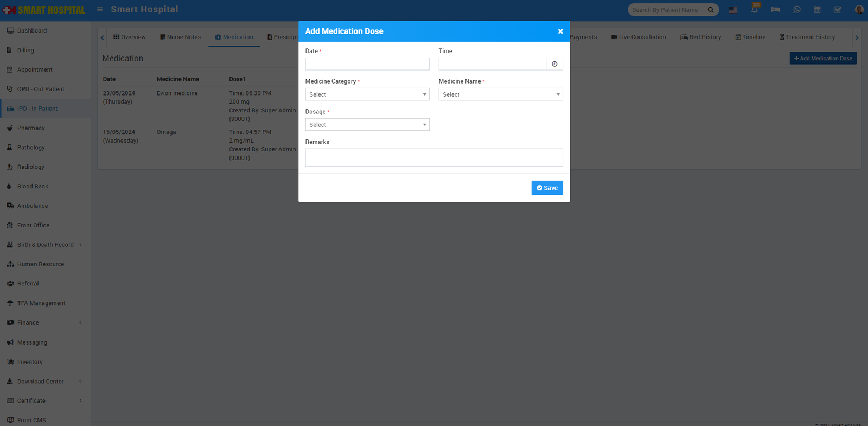Screen dimensions: 868x426
Task: Click into the Date input field
Action: (367, 64)
